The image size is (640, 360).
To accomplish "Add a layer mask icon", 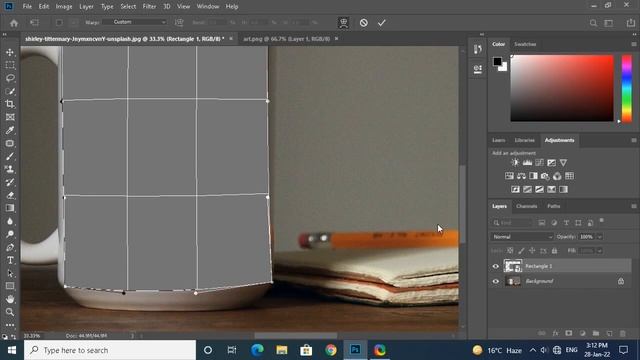I will 569,333.
